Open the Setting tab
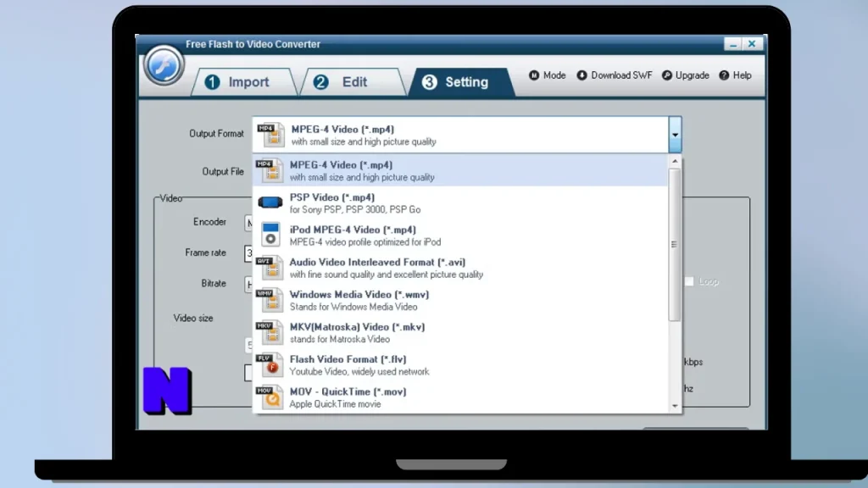This screenshot has width=868, height=488. 461,82
